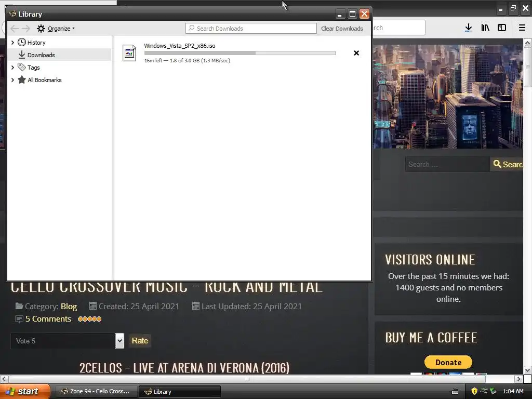This screenshot has width=532, height=399.
Task: Click the download progress bar
Action: click(240, 53)
